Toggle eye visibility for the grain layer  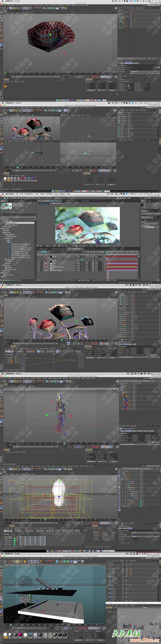coord(38,263)
